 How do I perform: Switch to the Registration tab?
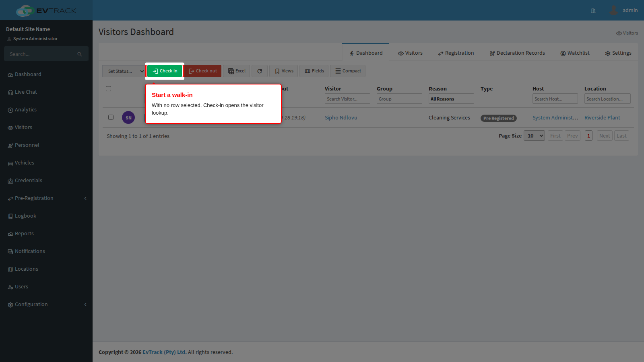point(456,53)
